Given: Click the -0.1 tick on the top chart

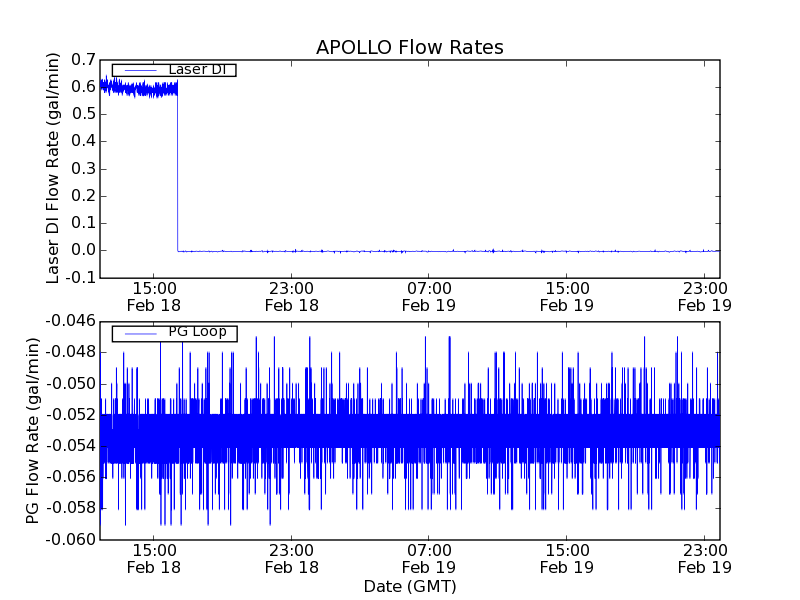Looking at the screenshot, I should tap(80, 278).
